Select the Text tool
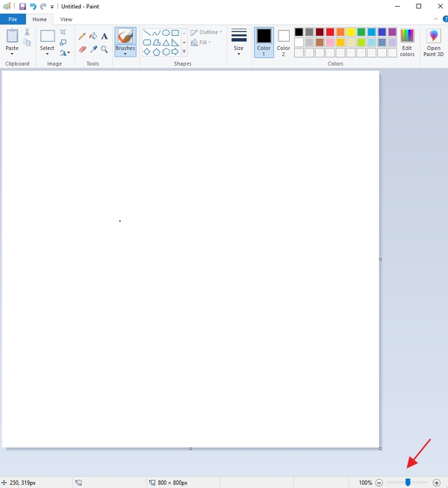The width and height of the screenshot is (448, 488). click(105, 36)
